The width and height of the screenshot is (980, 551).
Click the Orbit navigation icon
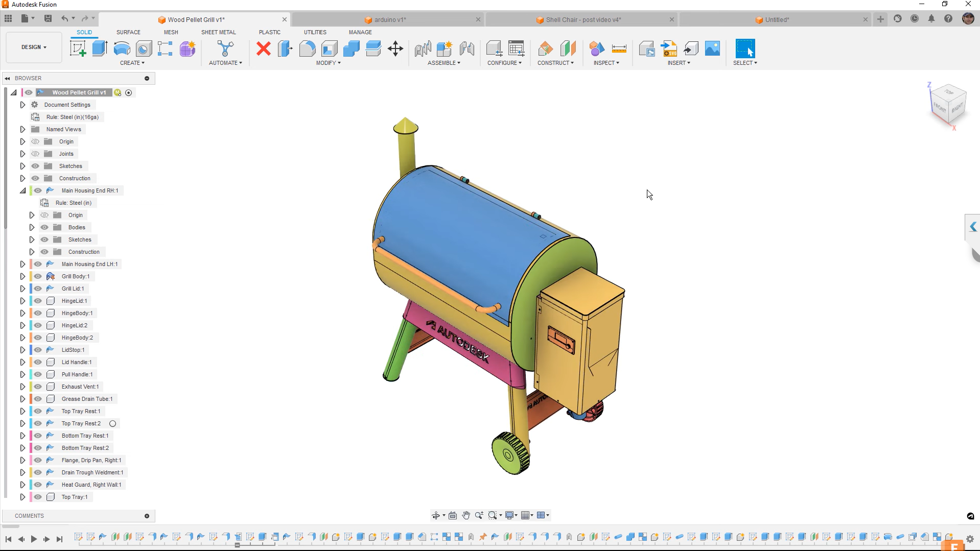coord(436,515)
